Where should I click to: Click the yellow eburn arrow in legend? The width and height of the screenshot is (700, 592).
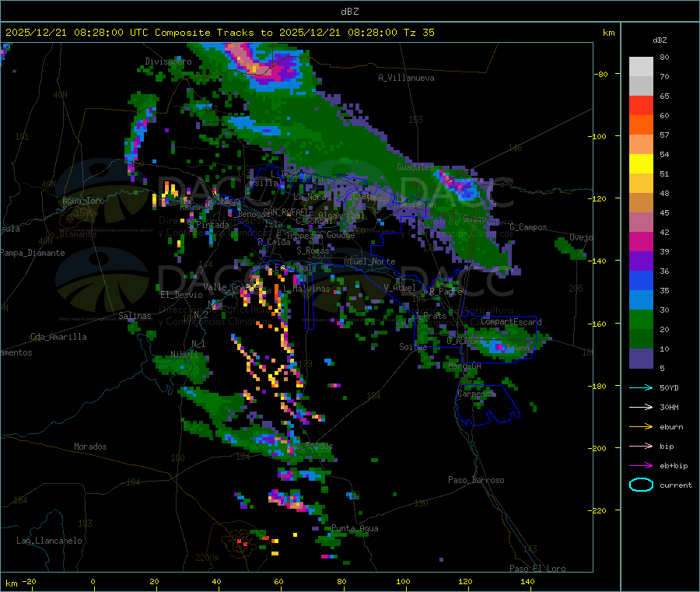tap(641, 426)
